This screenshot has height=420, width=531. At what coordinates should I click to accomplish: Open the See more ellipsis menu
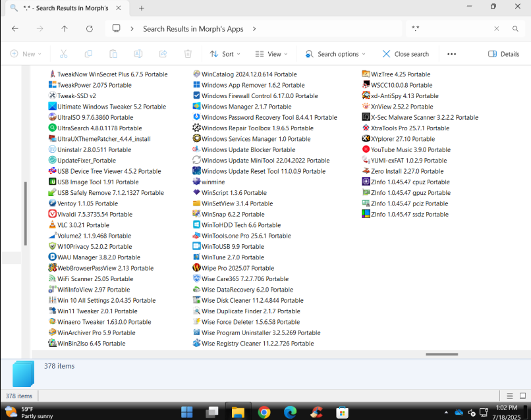452,54
